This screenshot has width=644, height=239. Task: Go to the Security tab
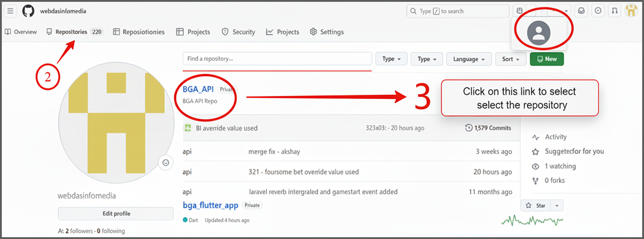click(238, 32)
